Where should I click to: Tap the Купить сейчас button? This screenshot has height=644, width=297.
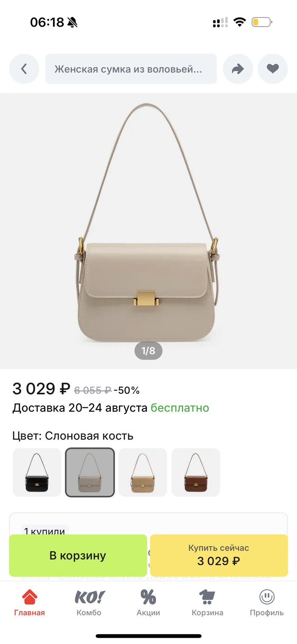click(x=219, y=555)
